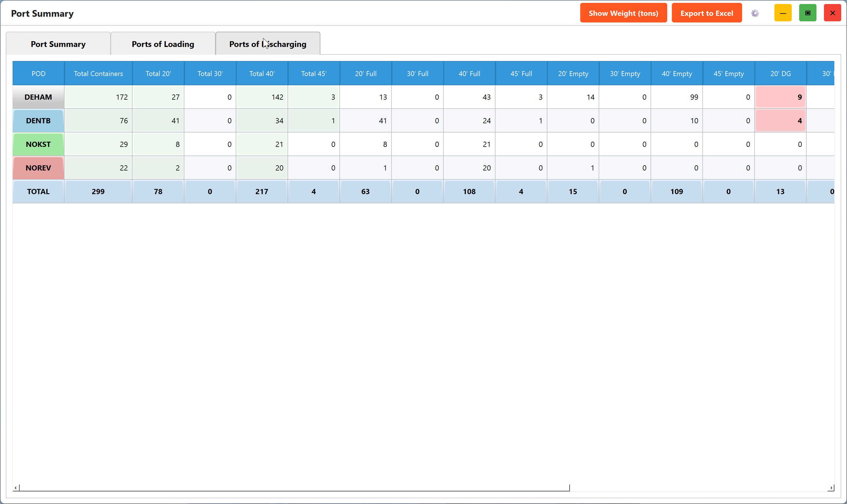
Task: Maximize window with green button
Action: 808,13
